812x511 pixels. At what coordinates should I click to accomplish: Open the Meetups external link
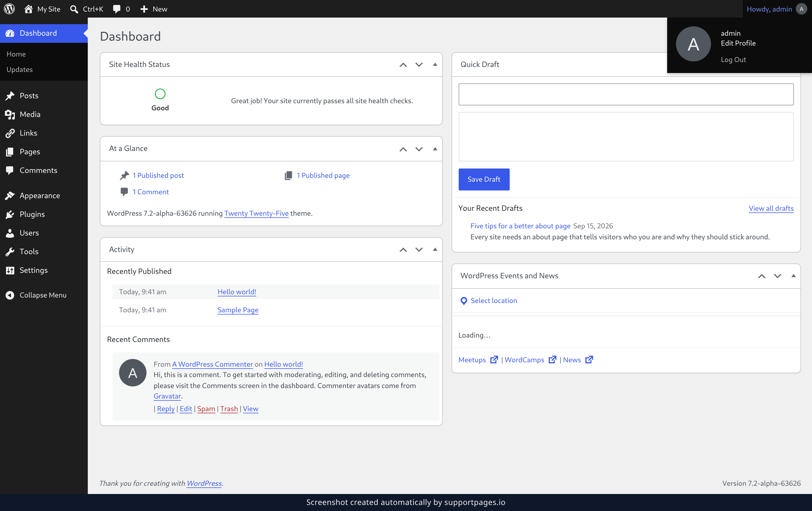478,360
